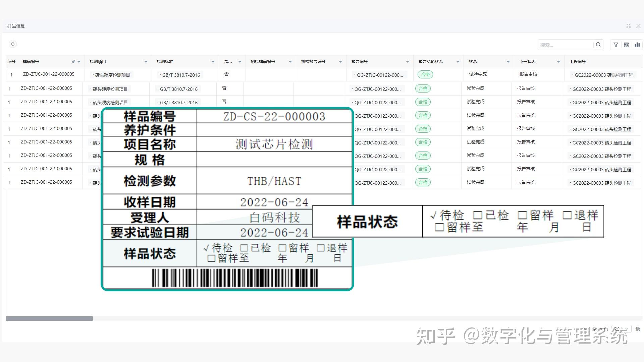
Task: Expand the 下一状态 column dropdown
Action: (x=558, y=62)
